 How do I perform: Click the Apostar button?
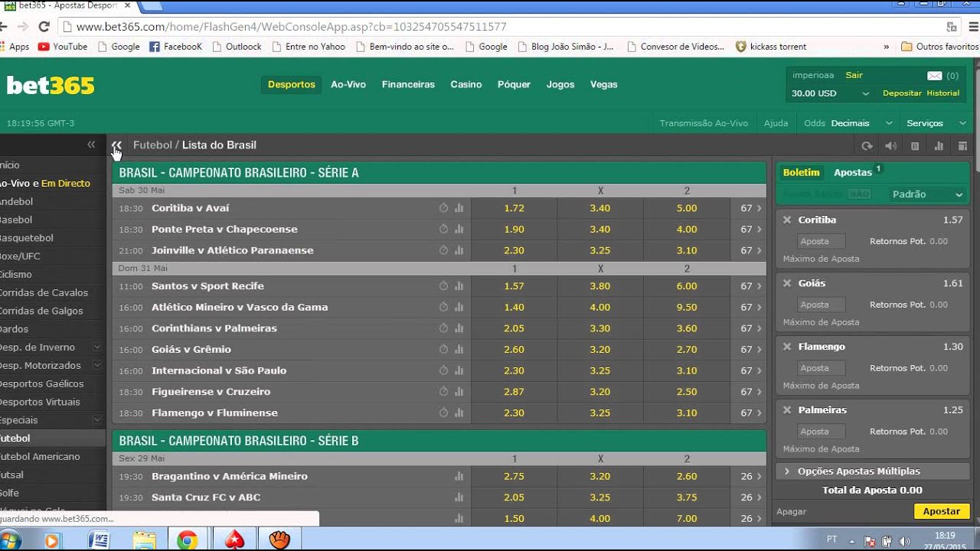click(942, 511)
